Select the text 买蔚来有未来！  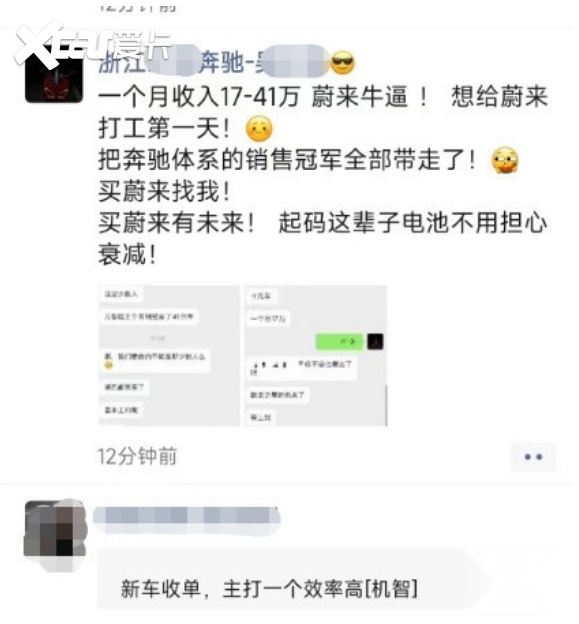(x=177, y=222)
